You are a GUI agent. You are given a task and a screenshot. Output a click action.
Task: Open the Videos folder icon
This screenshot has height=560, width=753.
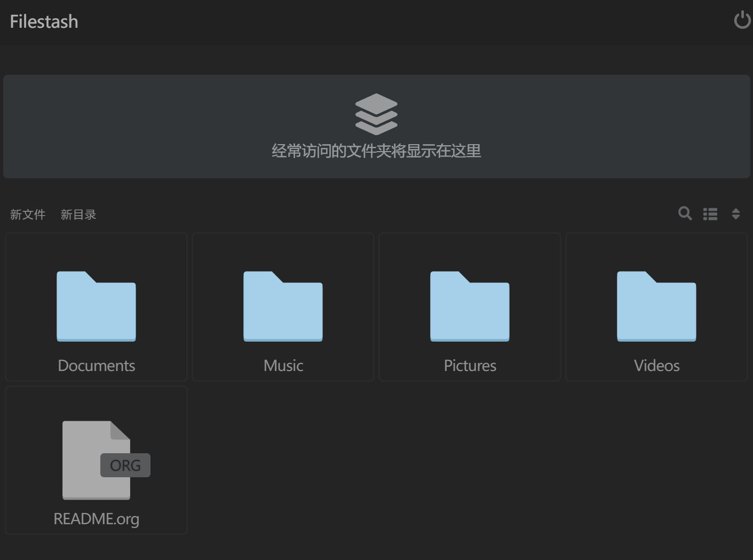tap(656, 306)
